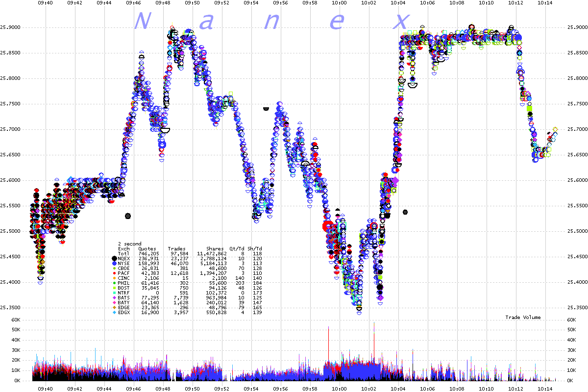Click the "Shares" column header

(x=215, y=249)
